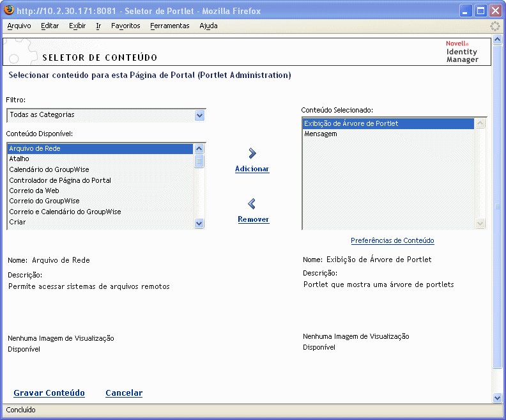
Task: Select Calendário do GroupWise item
Action: (x=100, y=169)
